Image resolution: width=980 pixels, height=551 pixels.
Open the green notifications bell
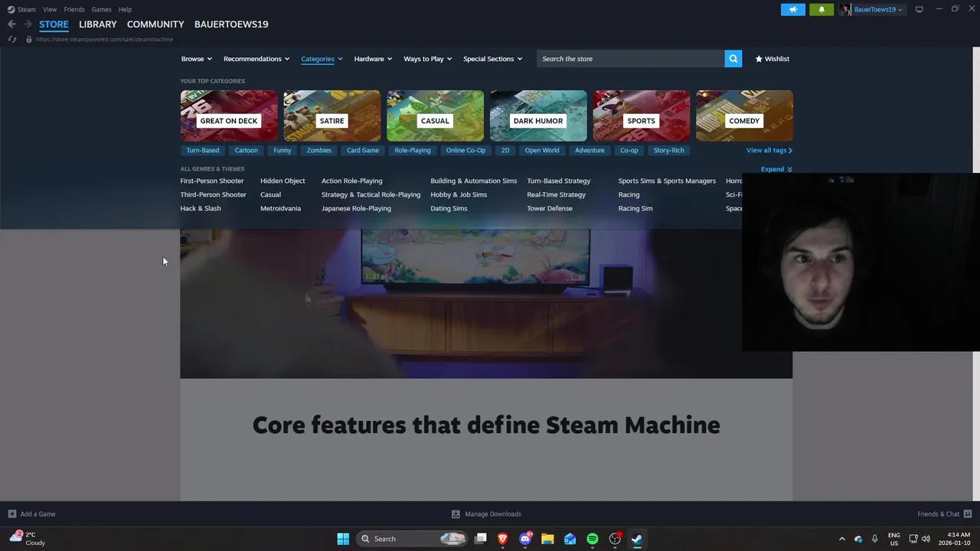[822, 9]
